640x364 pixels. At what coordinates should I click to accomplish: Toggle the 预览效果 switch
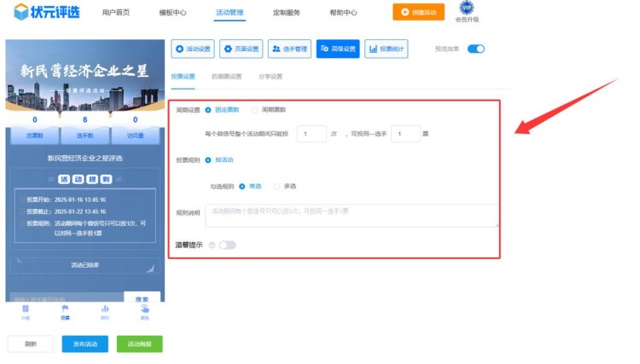pos(475,49)
